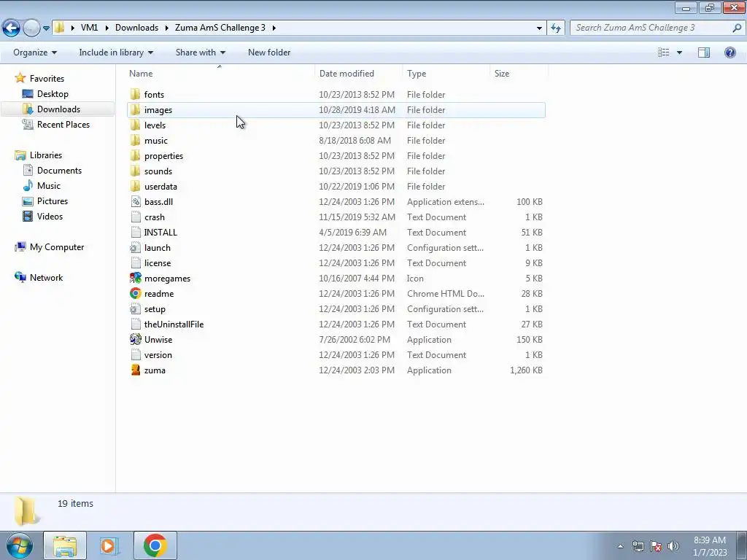Select Network in navigation pane
The width and height of the screenshot is (747, 560).
[46, 278]
